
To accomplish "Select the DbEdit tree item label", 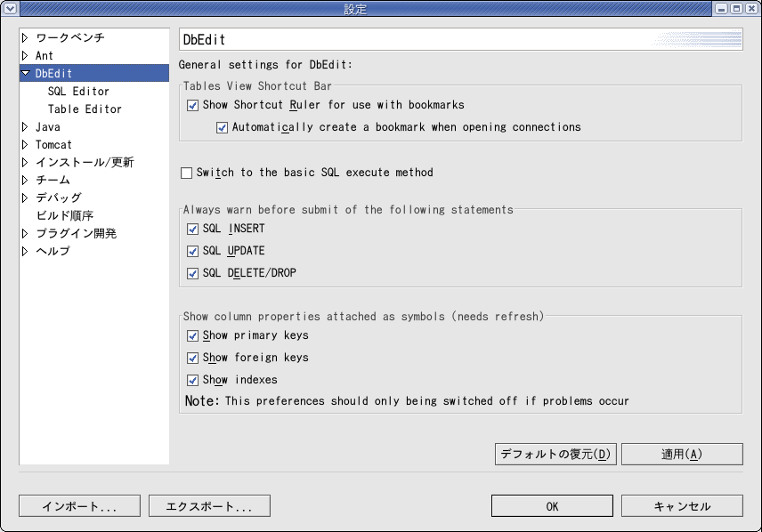I will coord(53,73).
